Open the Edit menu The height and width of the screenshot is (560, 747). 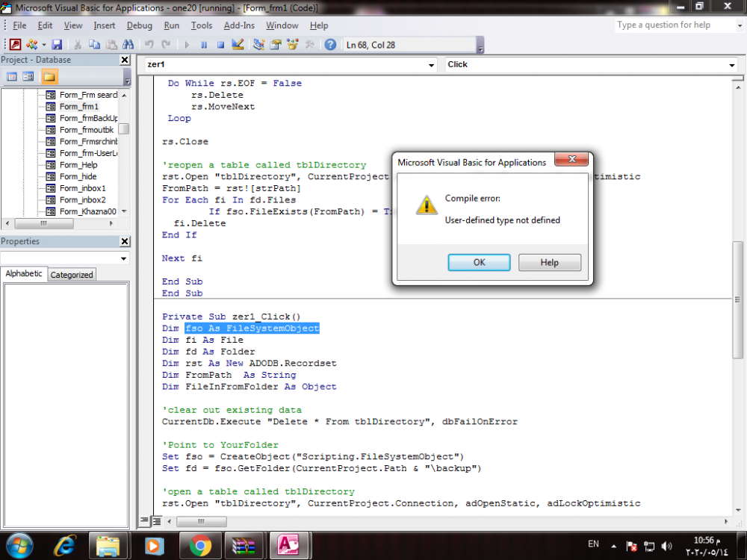click(x=46, y=25)
